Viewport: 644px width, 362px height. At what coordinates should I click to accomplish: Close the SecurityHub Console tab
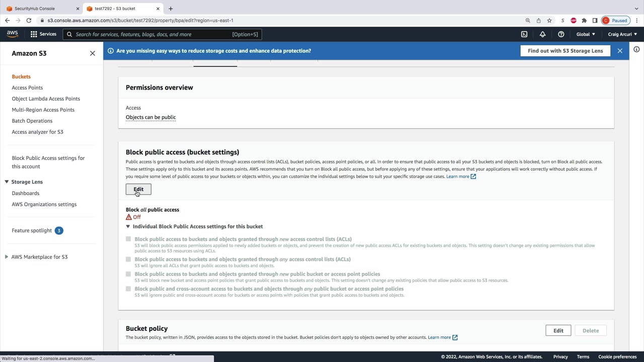pyautogui.click(x=78, y=9)
